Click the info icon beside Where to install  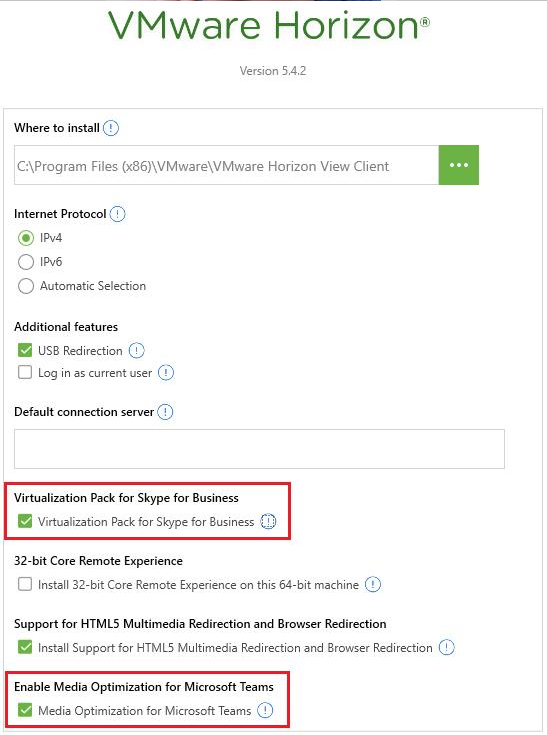(x=111, y=128)
